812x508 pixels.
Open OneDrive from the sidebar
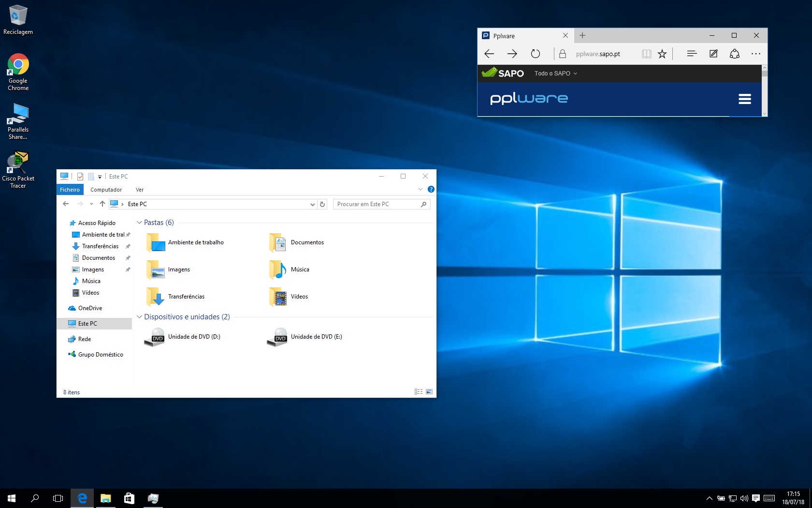pyautogui.click(x=90, y=308)
